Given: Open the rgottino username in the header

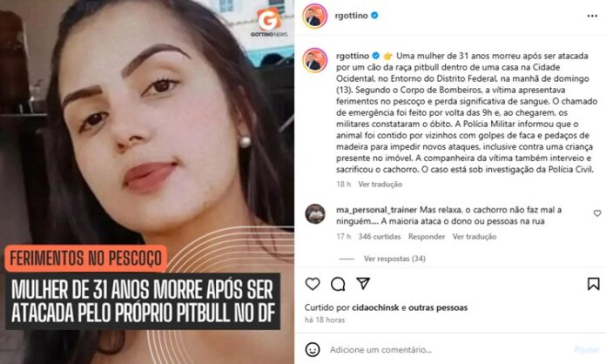Looking at the screenshot, I should coord(352,16).
